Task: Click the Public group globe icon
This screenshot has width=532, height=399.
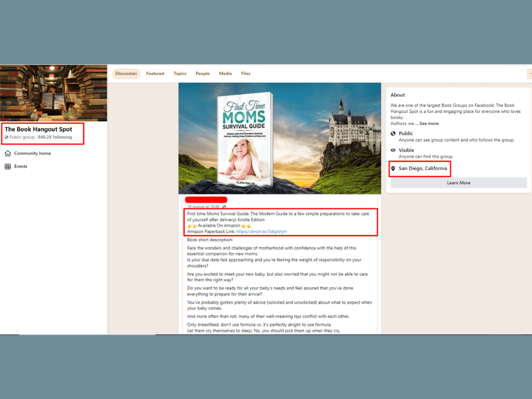Action: tap(6, 137)
